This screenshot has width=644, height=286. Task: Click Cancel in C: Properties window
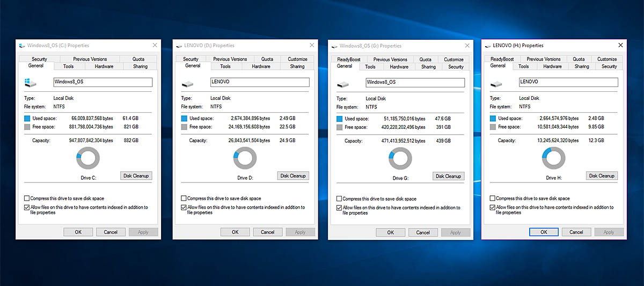click(111, 232)
